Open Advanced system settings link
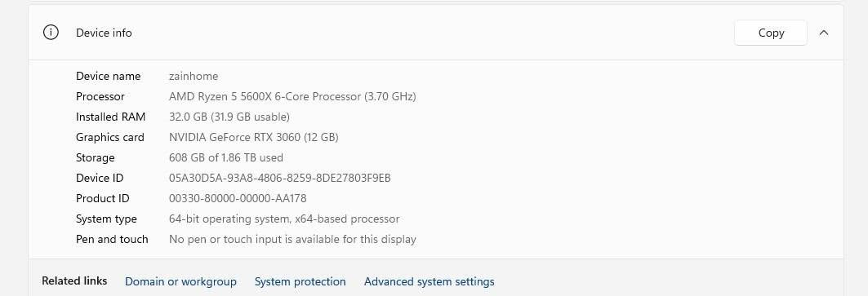 tap(429, 281)
